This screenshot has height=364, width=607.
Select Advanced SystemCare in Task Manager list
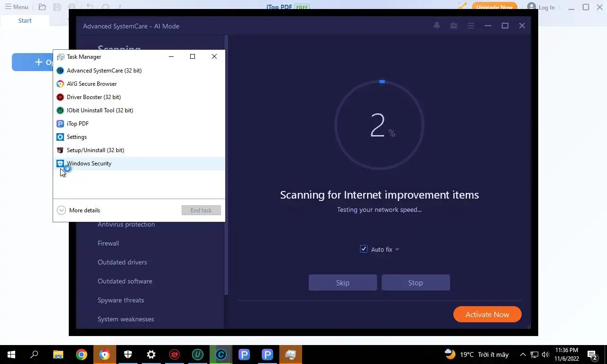coord(139,71)
